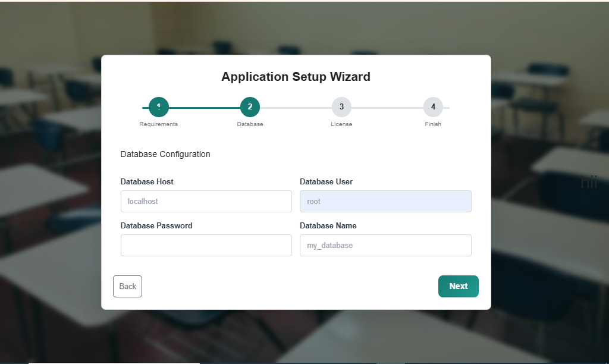The height and width of the screenshot is (364, 609).
Task: Click the License step label
Action: [x=341, y=124]
